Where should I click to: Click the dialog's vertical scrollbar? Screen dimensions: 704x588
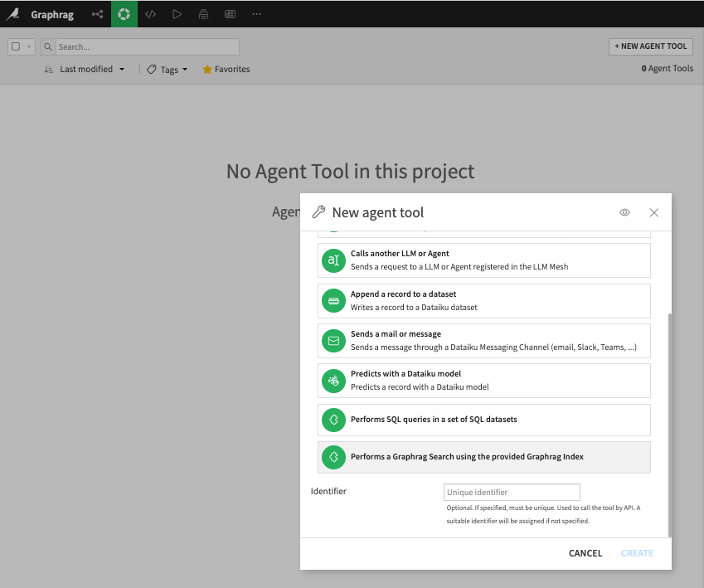point(669,425)
